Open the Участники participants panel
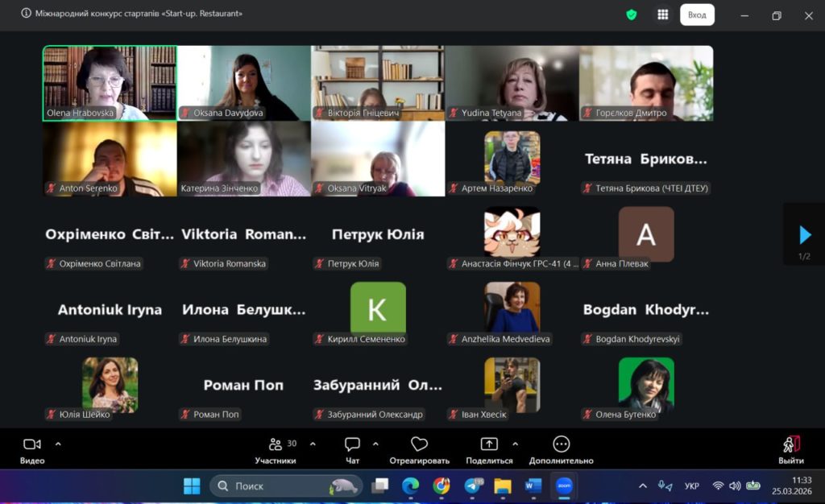The width and height of the screenshot is (825, 504). click(276, 449)
